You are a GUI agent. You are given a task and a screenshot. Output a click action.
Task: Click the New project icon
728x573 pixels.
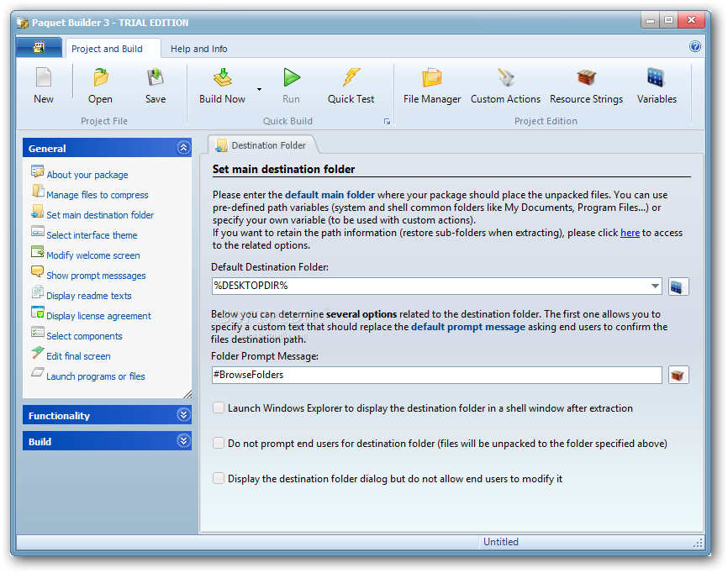[44, 77]
